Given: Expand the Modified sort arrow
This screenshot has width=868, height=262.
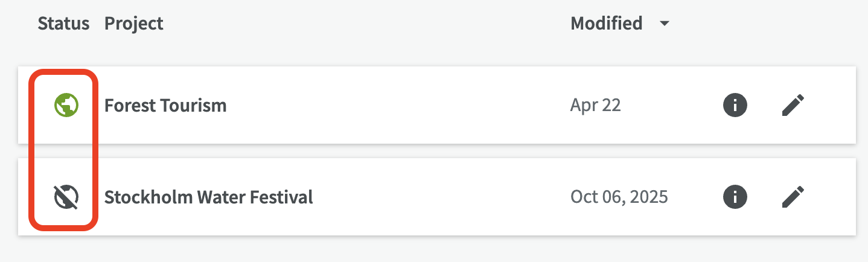Looking at the screenshot, I should [x=665, y=24].
